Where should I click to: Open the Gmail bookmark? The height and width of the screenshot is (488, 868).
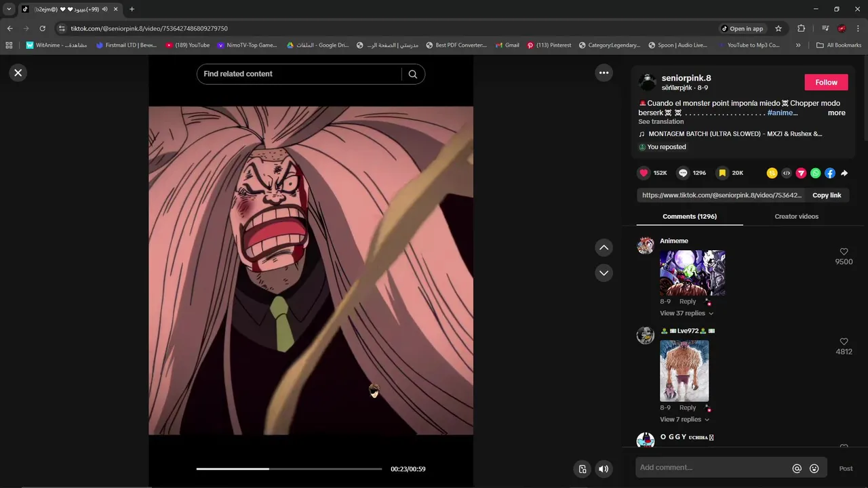pos(507,45)
